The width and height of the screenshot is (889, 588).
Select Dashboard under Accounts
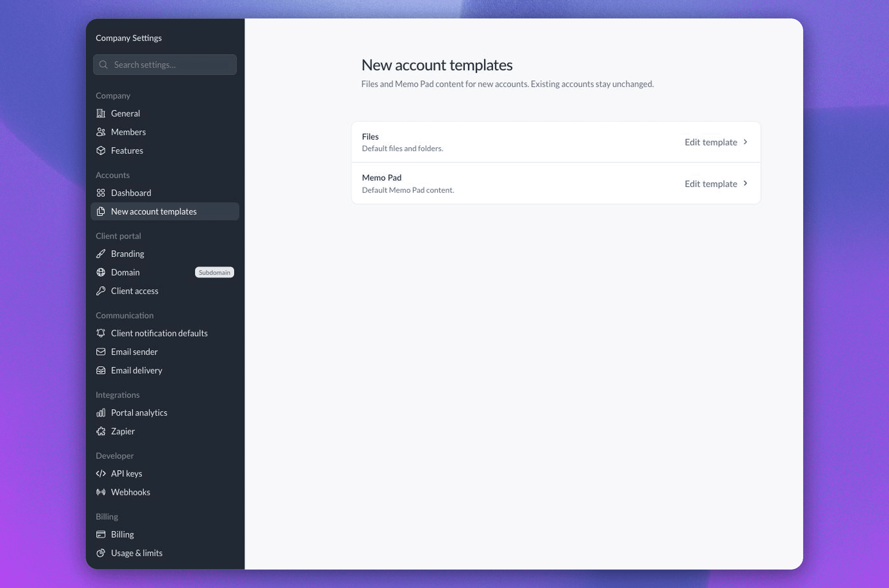coord(165,193)
